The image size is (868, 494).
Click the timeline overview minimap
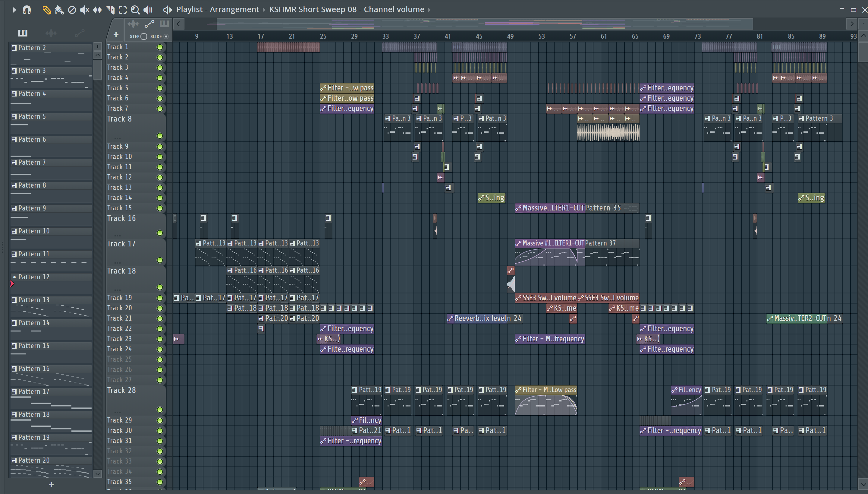pyautogui.click(x=485, y=24)
